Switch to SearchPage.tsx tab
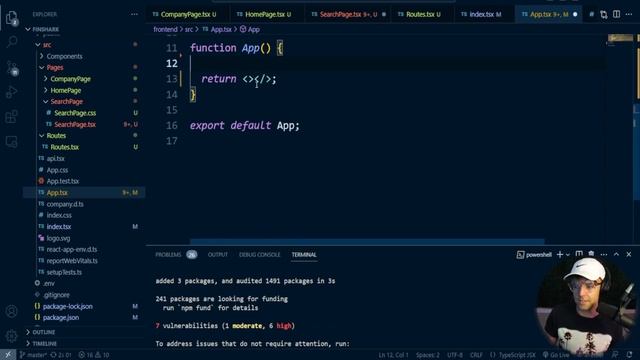Image resolution: width=640 pixels, height=360 pixels. [x=348, y=14]
